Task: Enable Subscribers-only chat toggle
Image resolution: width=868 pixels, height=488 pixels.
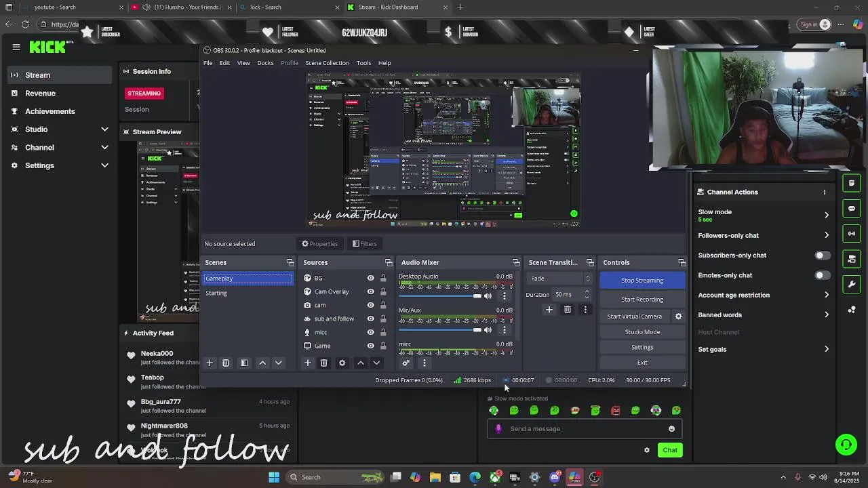Action: click(821, 256)
